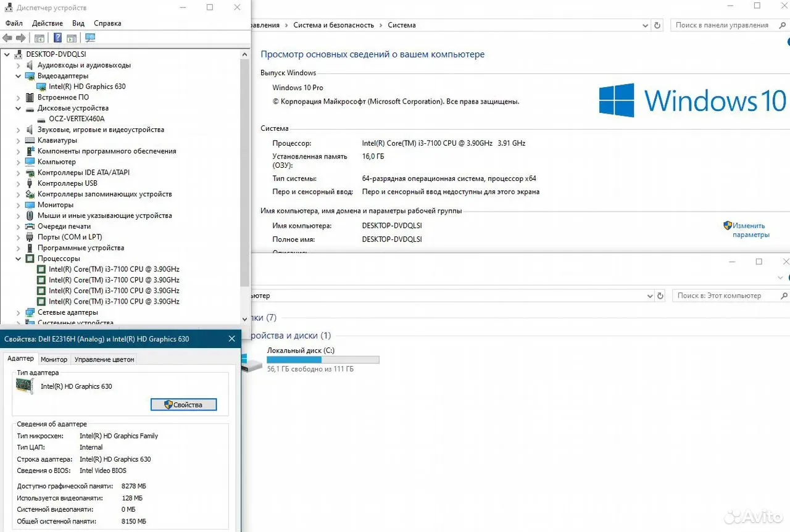The width and height of the screenshot is (790, 532).
Task: Click the drive icon beside Дисковые устройства
Action: click(30, 108)
